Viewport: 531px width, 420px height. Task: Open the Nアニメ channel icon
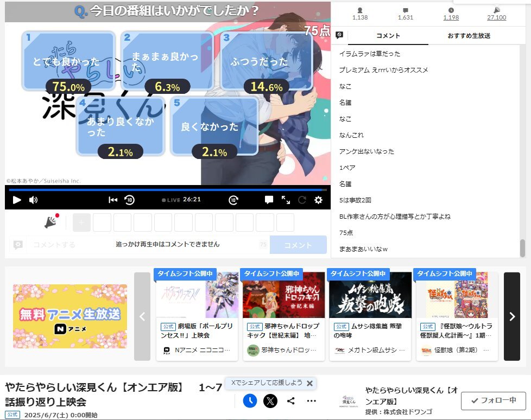tap(166, 351)
